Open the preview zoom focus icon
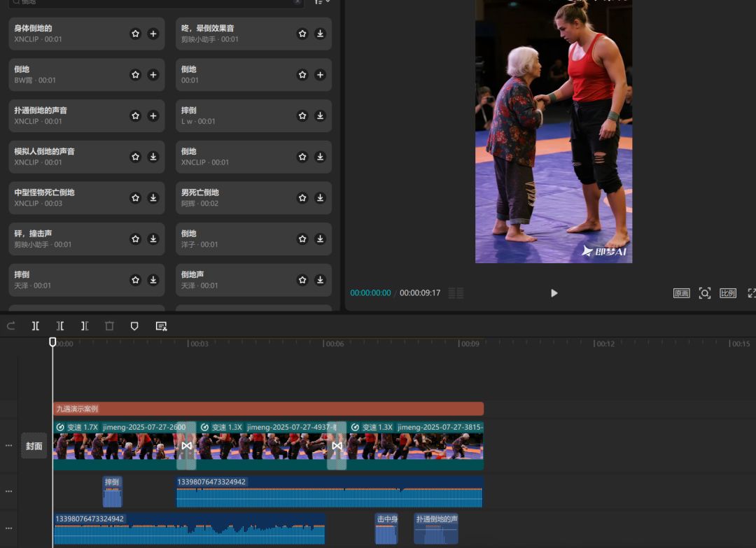The width and height of the screenshot is (756, 548). [705, 293]
